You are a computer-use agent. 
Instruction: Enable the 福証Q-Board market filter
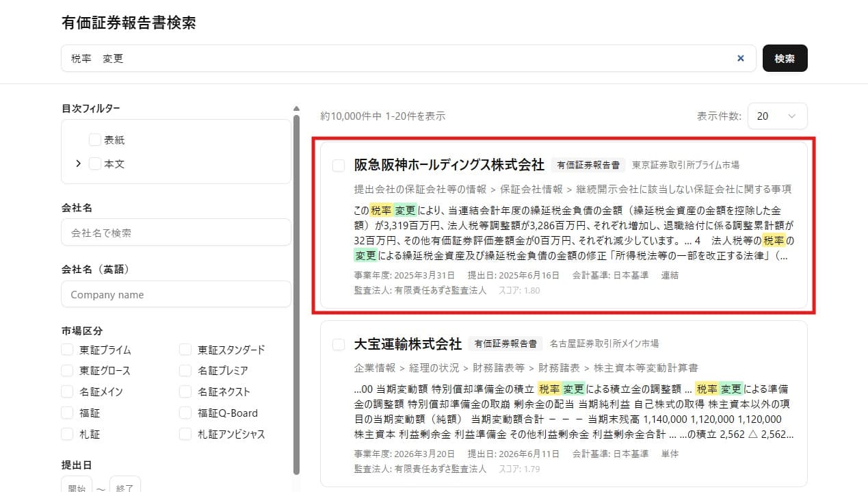point(185,413)
